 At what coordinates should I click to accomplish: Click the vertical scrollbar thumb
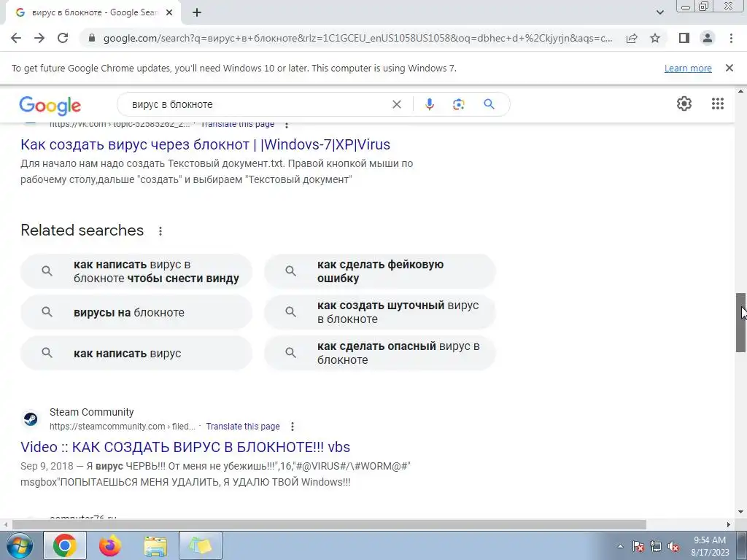(741, 322)
